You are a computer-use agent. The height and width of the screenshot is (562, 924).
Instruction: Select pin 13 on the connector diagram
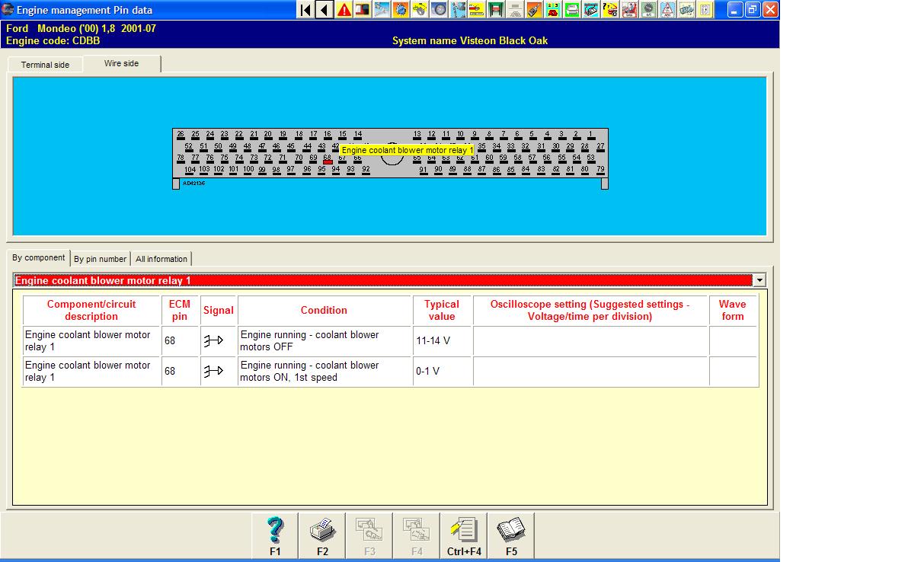pos(417,135)
